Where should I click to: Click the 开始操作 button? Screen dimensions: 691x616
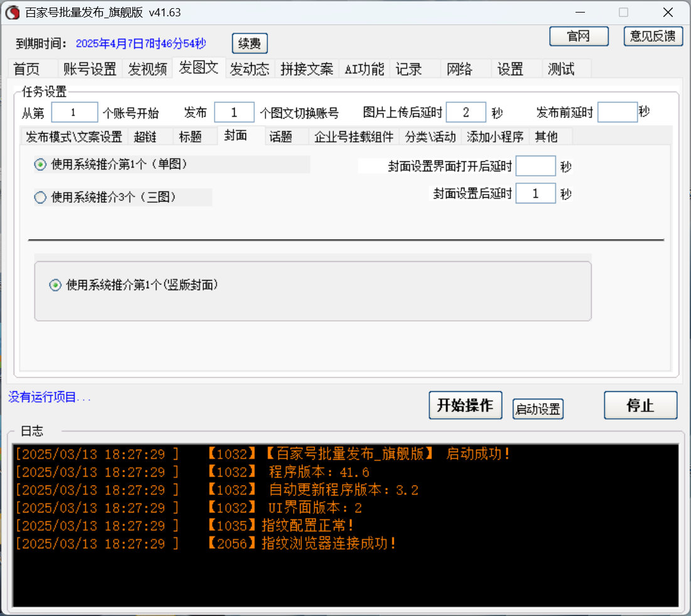pos(465,405)
